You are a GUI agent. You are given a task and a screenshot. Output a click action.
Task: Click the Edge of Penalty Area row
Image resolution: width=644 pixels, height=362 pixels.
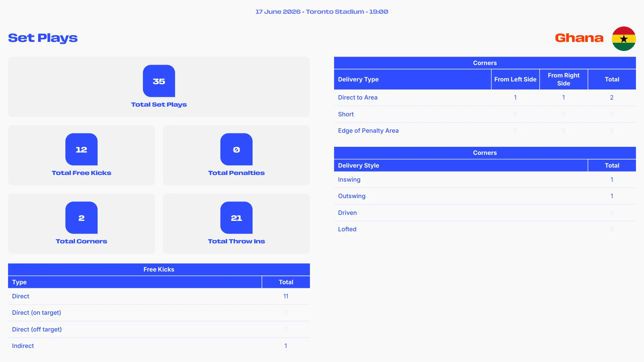point(485,131)
